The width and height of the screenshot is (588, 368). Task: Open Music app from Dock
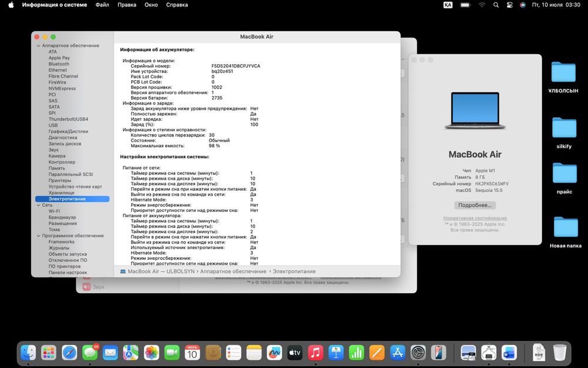[x=315, y=353]
